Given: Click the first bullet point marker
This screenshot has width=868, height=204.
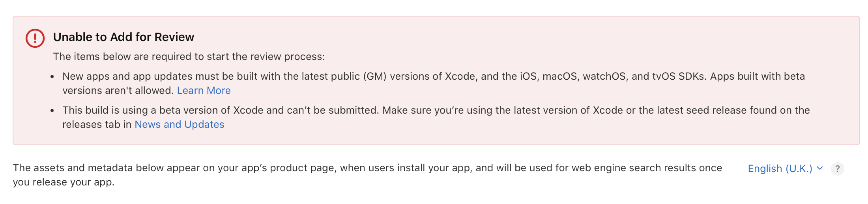Looking at the screenshot, I should pyautogui.click(x=52, y=77).
